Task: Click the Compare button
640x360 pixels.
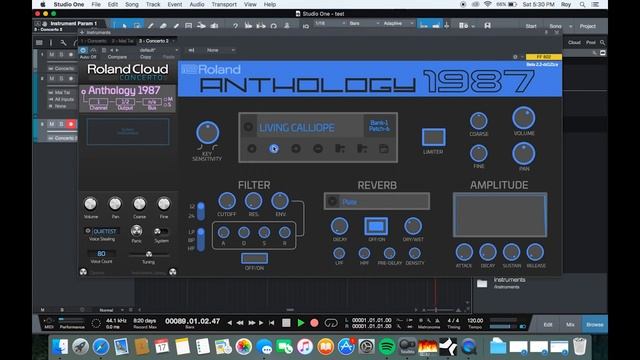Action: tap(117, 57)
